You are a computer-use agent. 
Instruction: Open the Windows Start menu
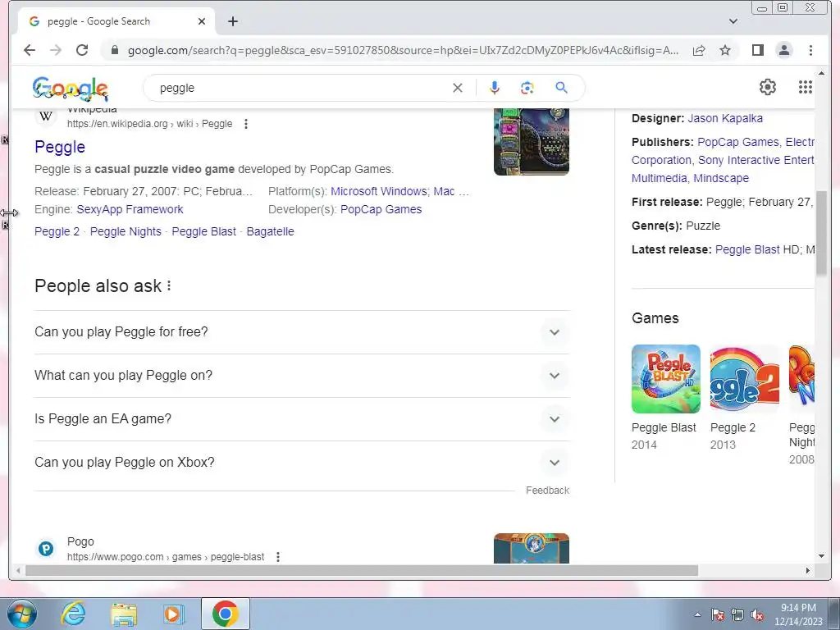pos(22,614)
